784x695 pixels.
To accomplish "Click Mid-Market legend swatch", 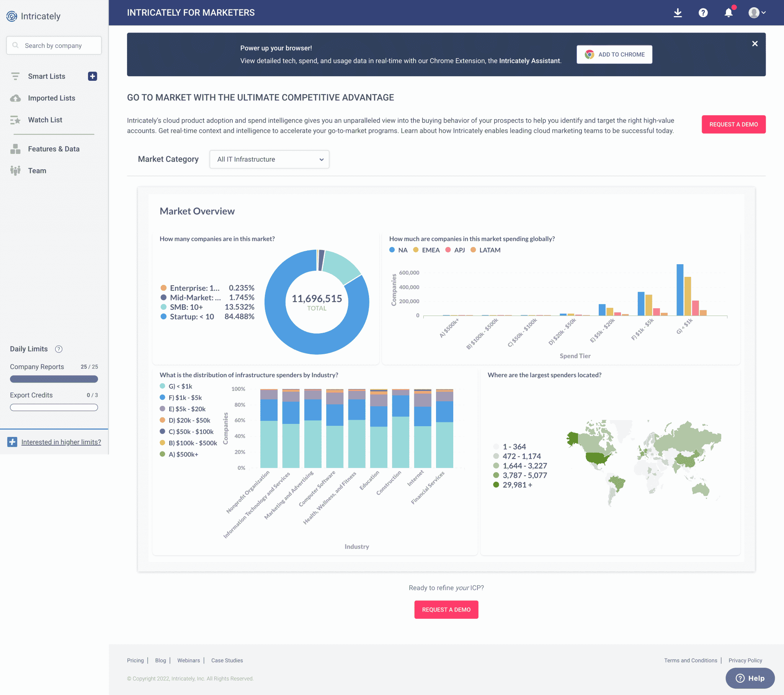I will (x=163, y=298).
